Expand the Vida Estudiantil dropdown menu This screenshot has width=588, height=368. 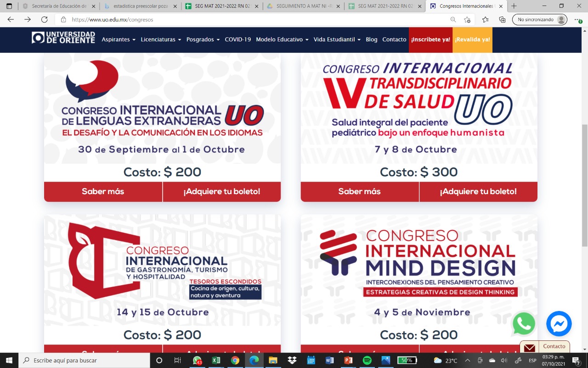pos(337,40)
